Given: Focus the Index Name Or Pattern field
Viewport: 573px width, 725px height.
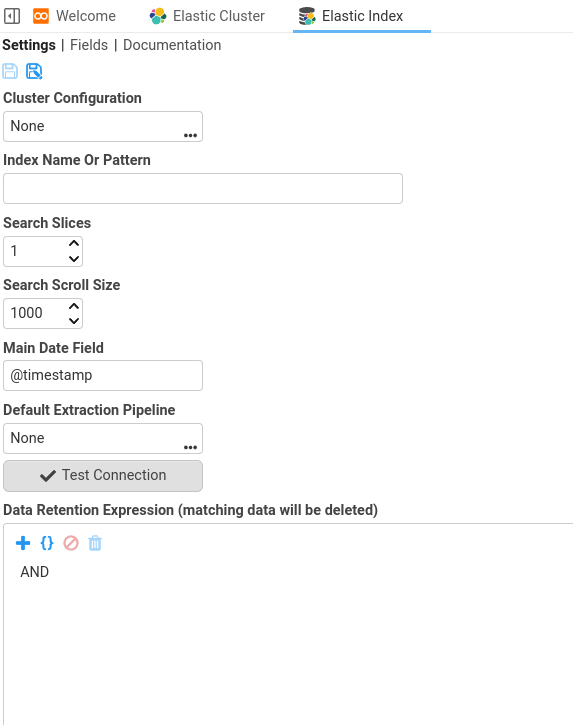Looking at the screenshot, I should pos(203,188).
